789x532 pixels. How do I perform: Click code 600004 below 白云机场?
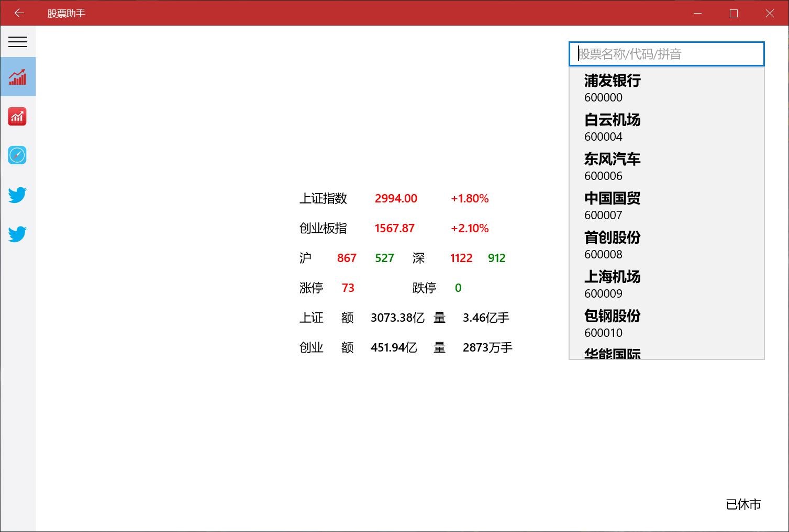pos(603,137)
